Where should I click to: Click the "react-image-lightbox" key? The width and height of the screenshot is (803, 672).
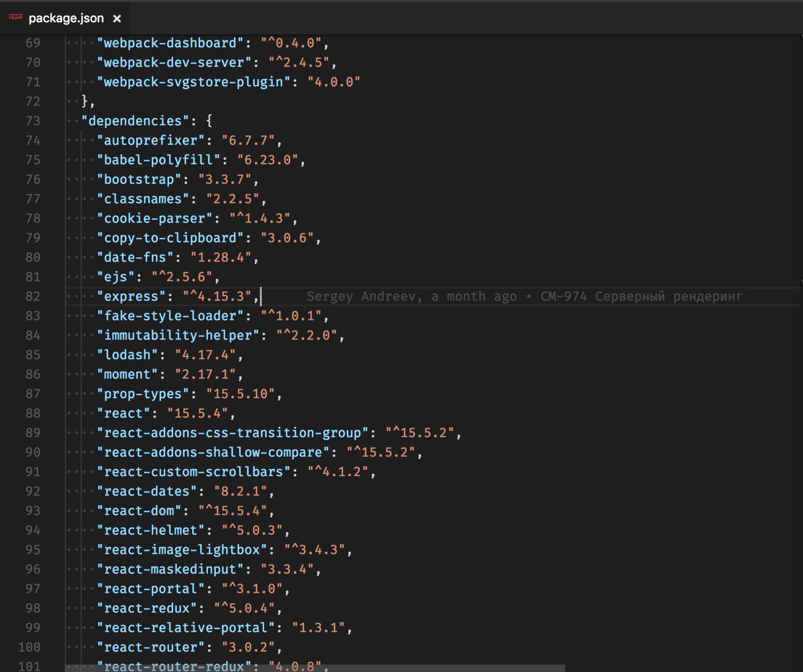coord(182,550)
